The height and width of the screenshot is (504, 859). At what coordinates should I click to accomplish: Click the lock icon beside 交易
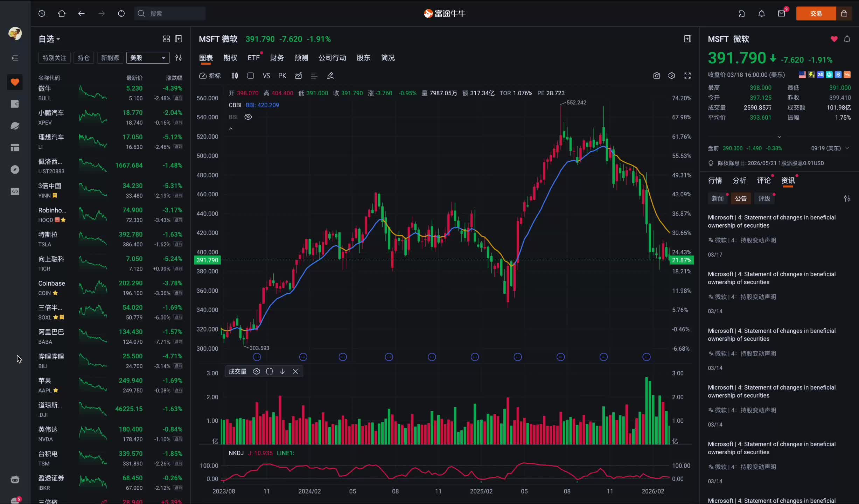click(844, 14)
